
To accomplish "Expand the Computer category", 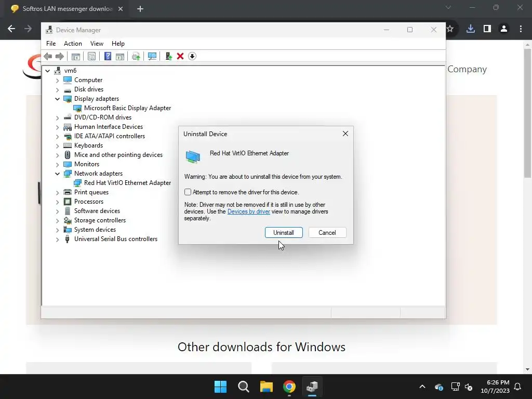I will click(x=57, y=81).
